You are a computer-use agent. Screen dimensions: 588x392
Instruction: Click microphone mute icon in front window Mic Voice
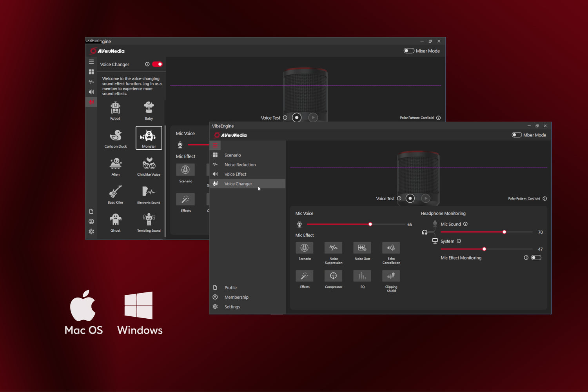point(299,224)
